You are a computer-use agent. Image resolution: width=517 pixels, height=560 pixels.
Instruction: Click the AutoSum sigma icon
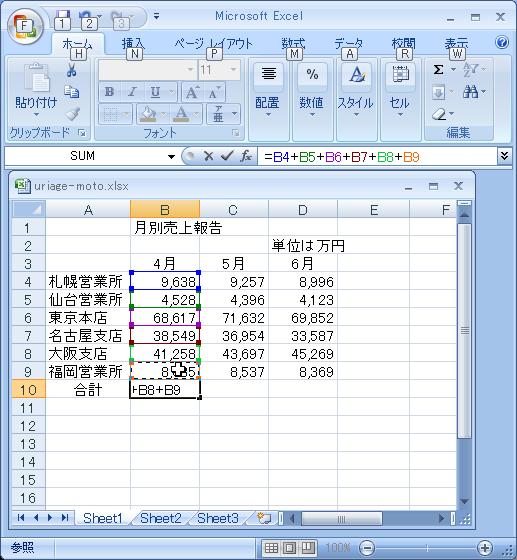click(x=438, y=69)
